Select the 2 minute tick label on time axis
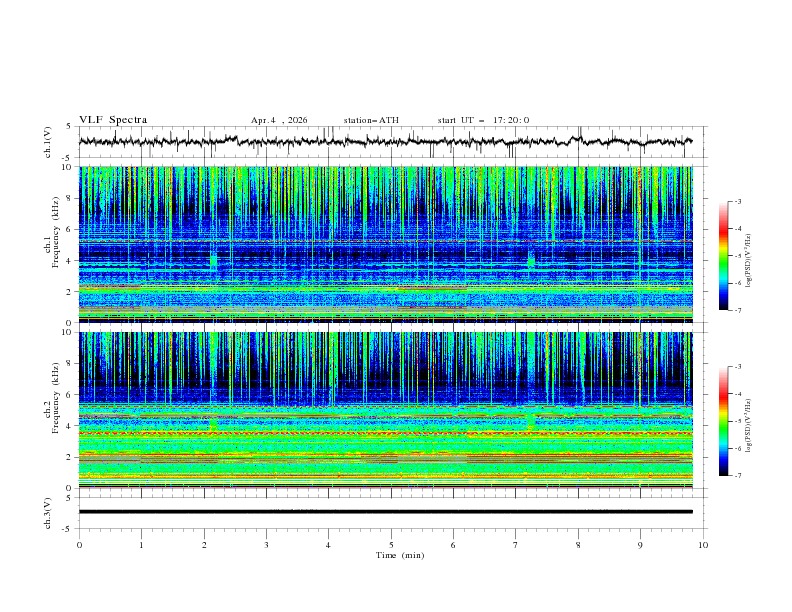This screenshot has width=792, height=612. (204, 545)
